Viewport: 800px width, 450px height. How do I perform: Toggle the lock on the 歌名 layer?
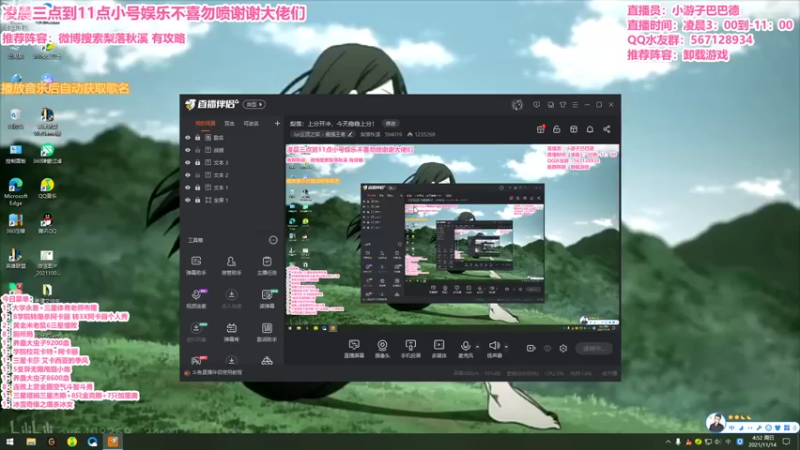click(197, 138)
